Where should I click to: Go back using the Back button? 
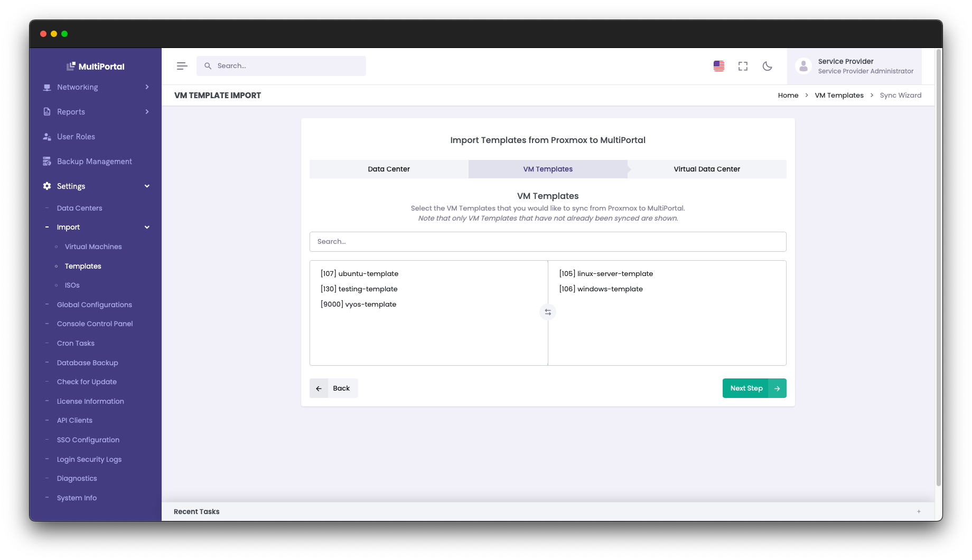333,388
